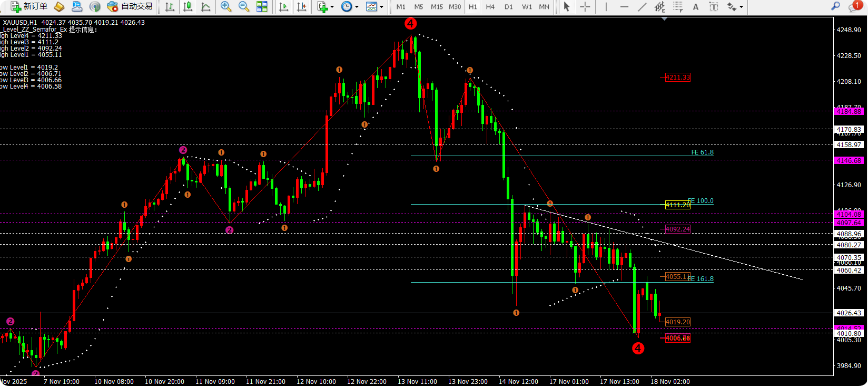Zoom out on the chart
This screenshot has width=868, height=386.
(244, 7)
